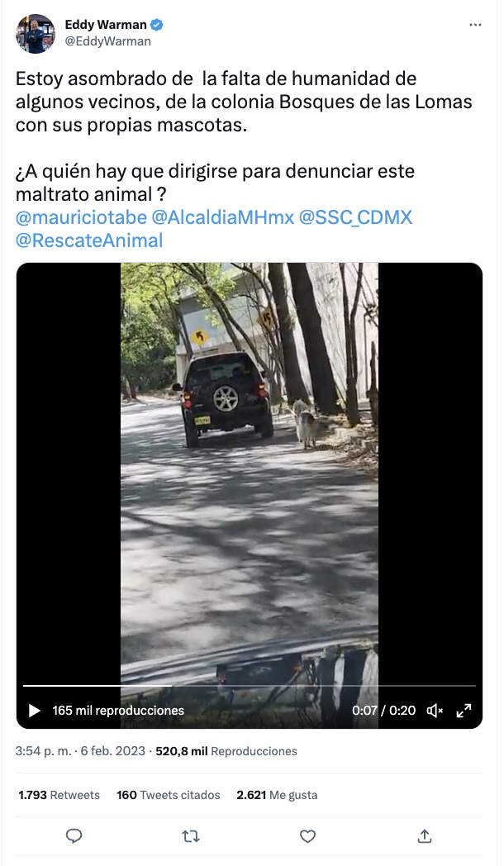Play the video with the play button
Image resolution: width=504 pixels, height=866 pixels.
[34, 711]
